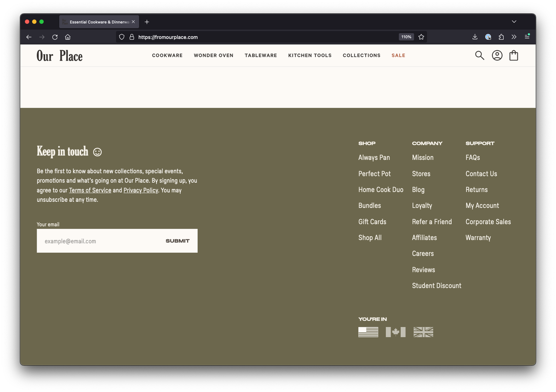
Task: Click the SUBMIT newsletter button
Action: tap(177, 240)
